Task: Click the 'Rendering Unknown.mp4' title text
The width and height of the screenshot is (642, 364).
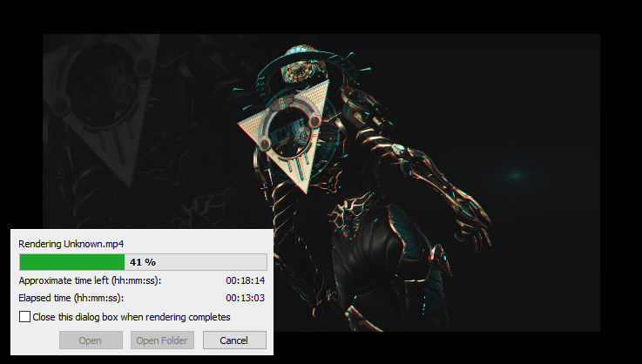Action: pyautogui.click(x=71, y=244)
